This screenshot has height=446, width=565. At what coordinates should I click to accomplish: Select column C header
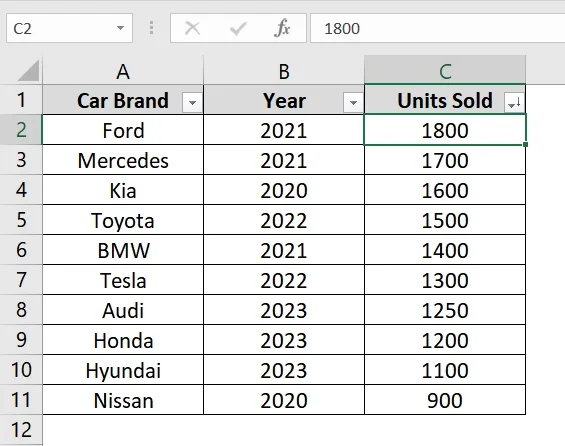[x=445, y=71]
